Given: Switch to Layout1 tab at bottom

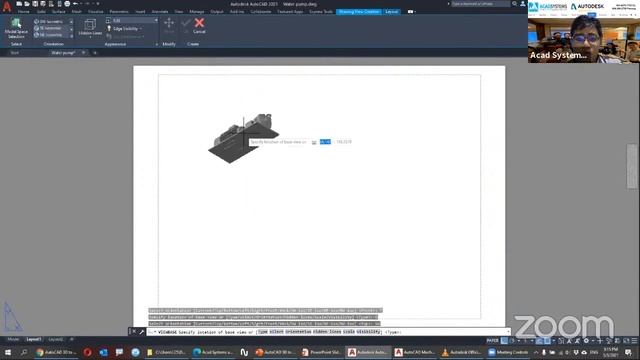Looking at the screenshot, I should tap(33, 339).
